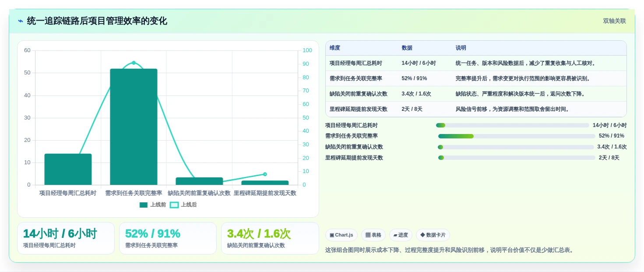
Task: Click the explanation starting 风险信号前移
Action: pos(513,110)
